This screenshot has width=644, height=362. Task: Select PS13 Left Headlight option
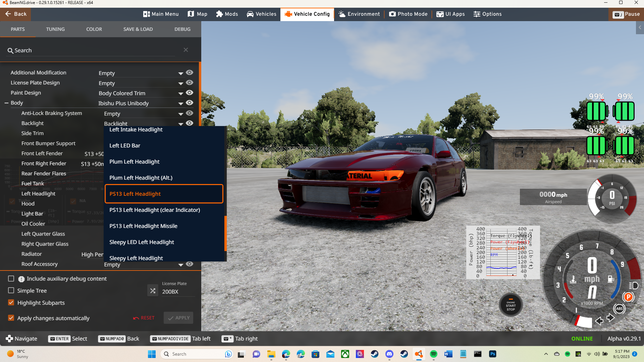[164, 194]
